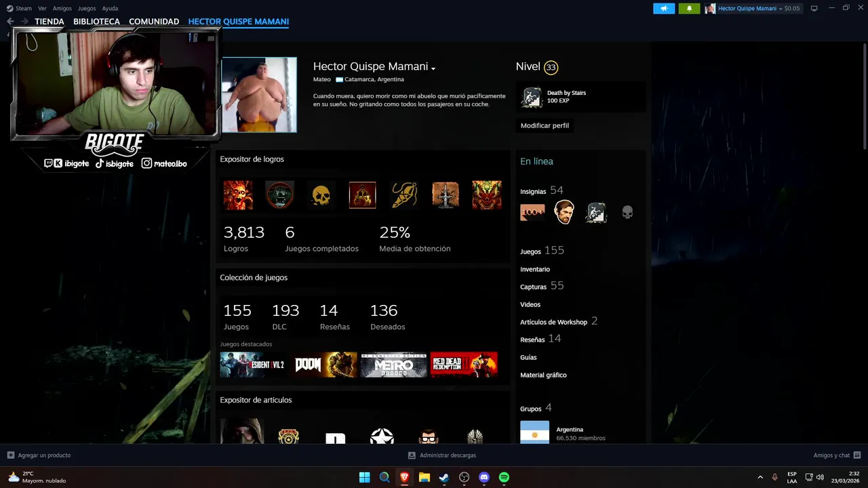Click the golden skull achievement icon
Image resolution: width=868 pixels, height=488 pixels.
pos(321,195)
